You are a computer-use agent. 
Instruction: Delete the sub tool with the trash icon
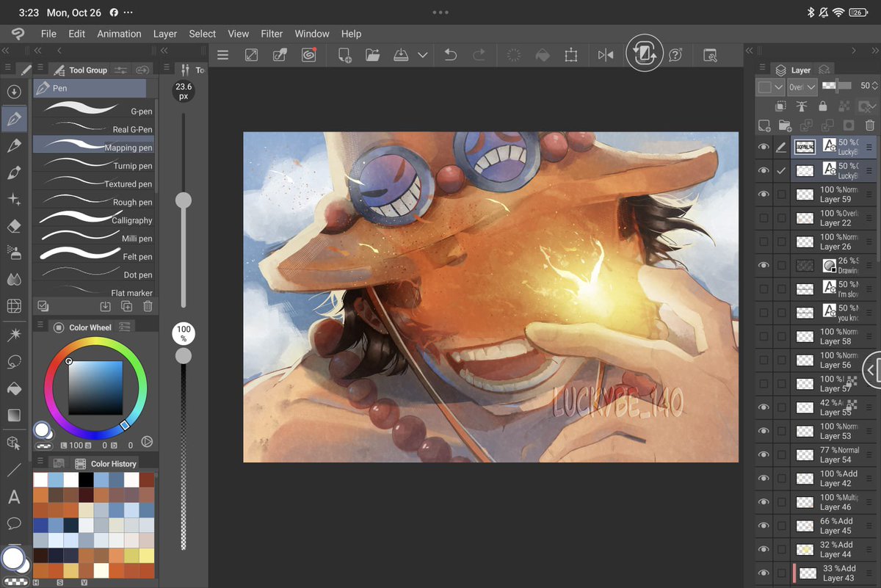(x=148, y=306)
